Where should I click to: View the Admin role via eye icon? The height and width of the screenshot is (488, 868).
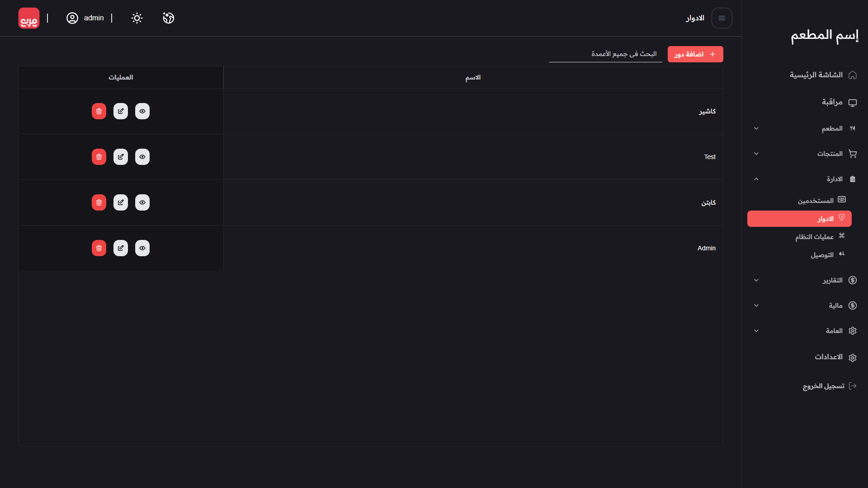click(142, 248)
